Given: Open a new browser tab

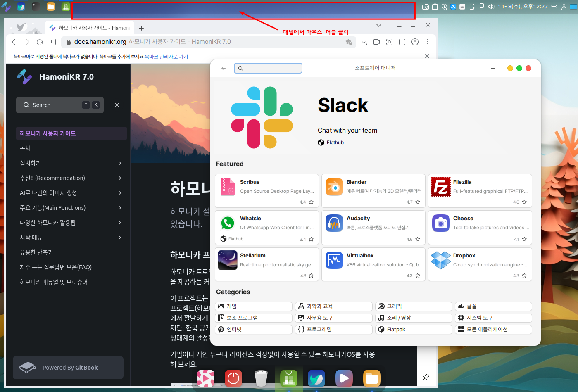Looking at the screenshot, I should pyautogui.click(x=141, y=28).
